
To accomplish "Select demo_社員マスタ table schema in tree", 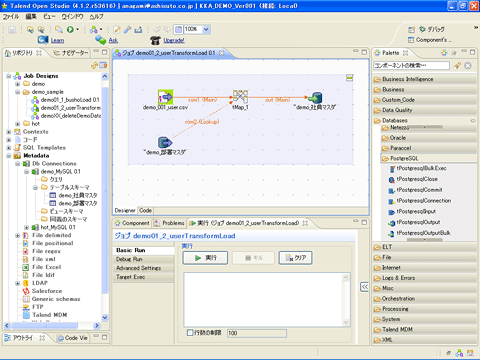I will pos(73,195).
